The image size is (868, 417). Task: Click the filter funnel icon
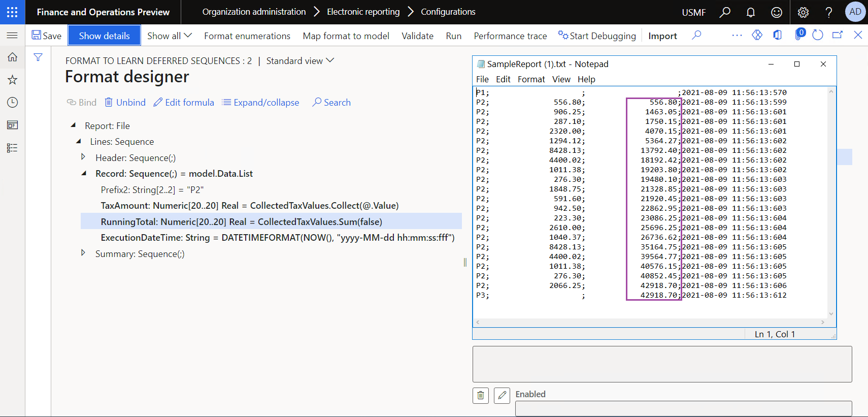[x=38, y=57]
